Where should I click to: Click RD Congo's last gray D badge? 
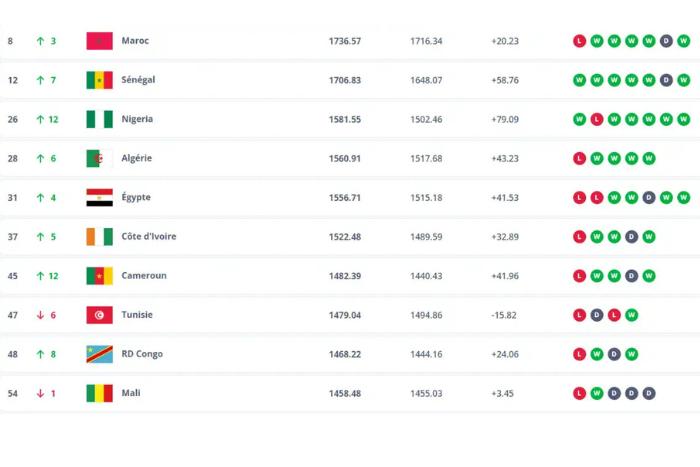pos(614,354)
